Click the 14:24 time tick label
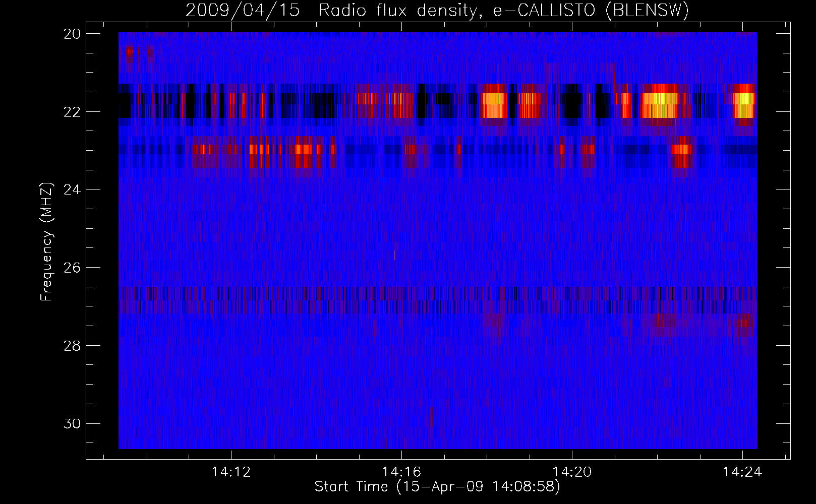The height and width of the screenshot is (504, 816). (x=742, y=472)
